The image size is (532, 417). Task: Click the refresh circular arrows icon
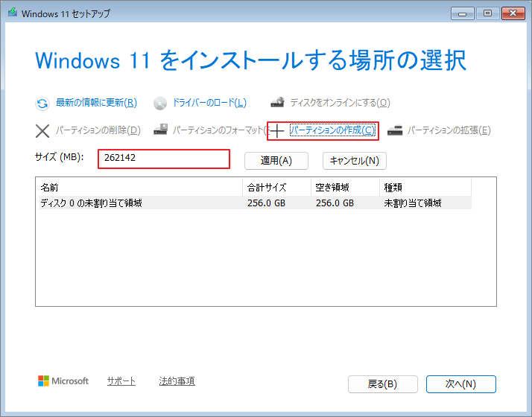pyautogui.click(x=42, y=104)
